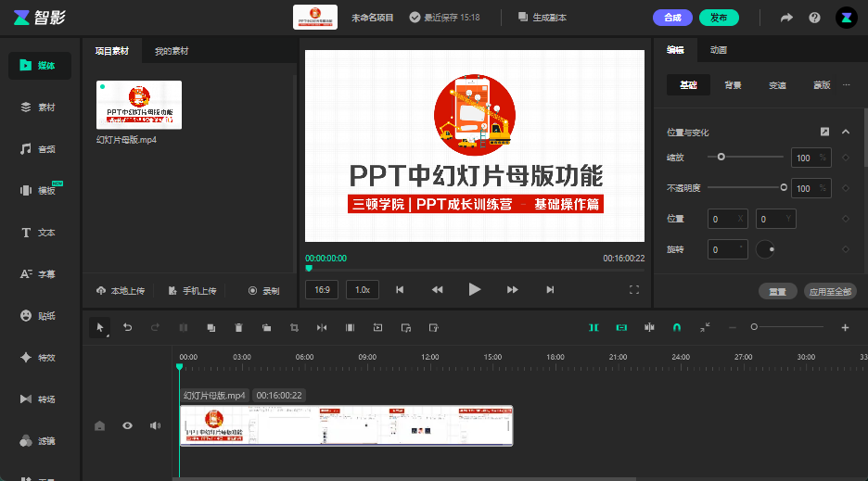Toggle the green main-track linking icon
The height and width of the screenshot is (481, 868).
[x=621, y=328]
